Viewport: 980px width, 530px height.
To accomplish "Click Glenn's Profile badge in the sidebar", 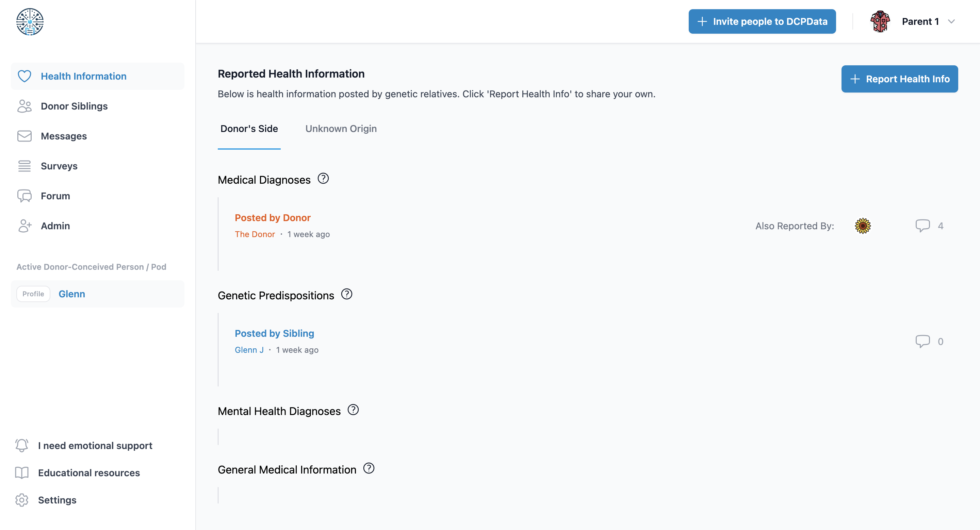I will (33, 294).
